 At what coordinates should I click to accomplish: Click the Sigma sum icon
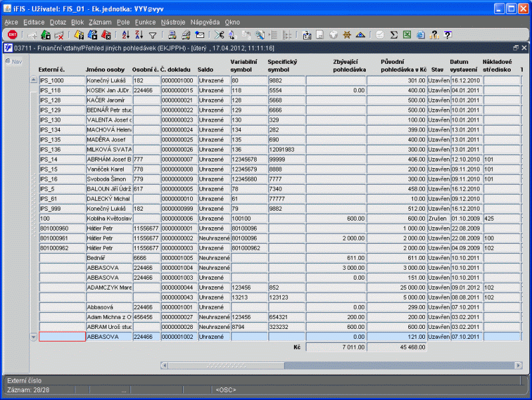tap(394, 35)
